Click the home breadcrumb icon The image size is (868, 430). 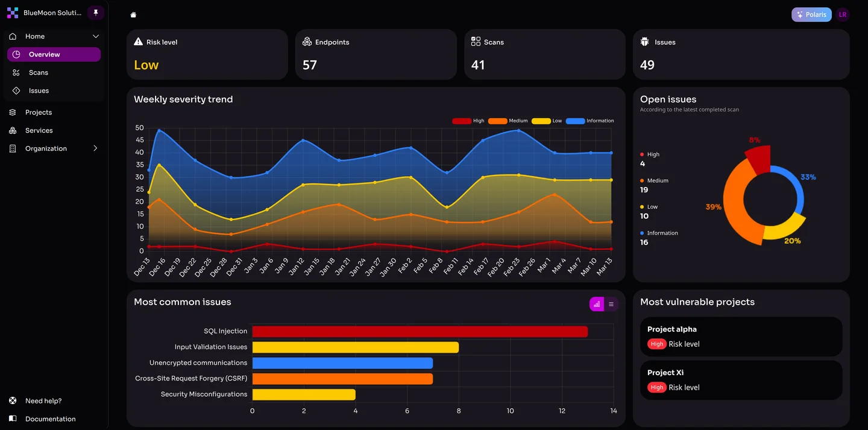point(133,15)
